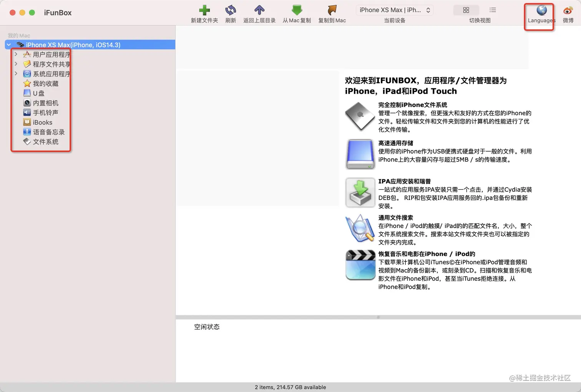Screen dimensions: 581x392
Task: Open 我的收藏 favorites item
Action: [45, 83]
